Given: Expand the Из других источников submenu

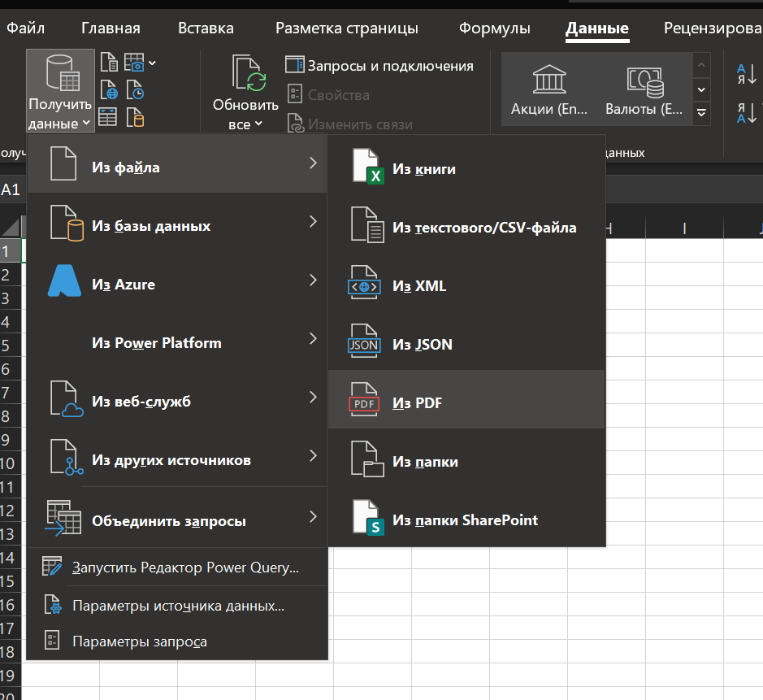Looking at the screenshot, I should [x=177, y=457].
